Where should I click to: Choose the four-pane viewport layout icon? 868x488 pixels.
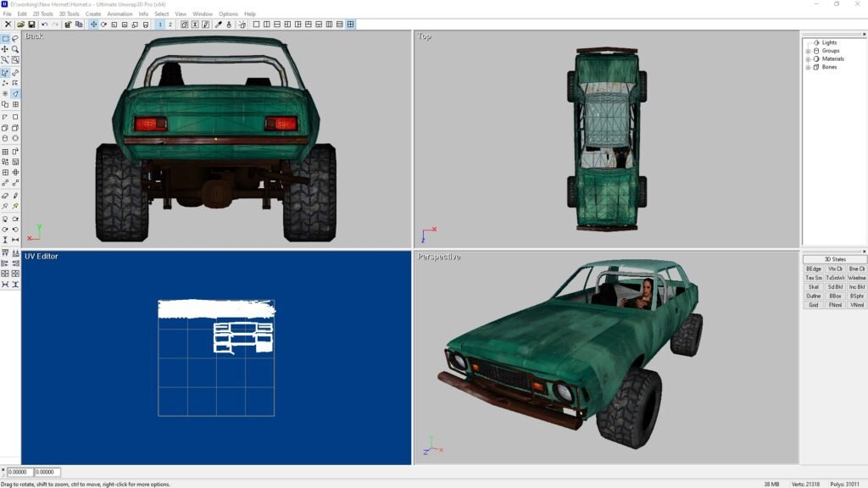(x=350, y=25)
